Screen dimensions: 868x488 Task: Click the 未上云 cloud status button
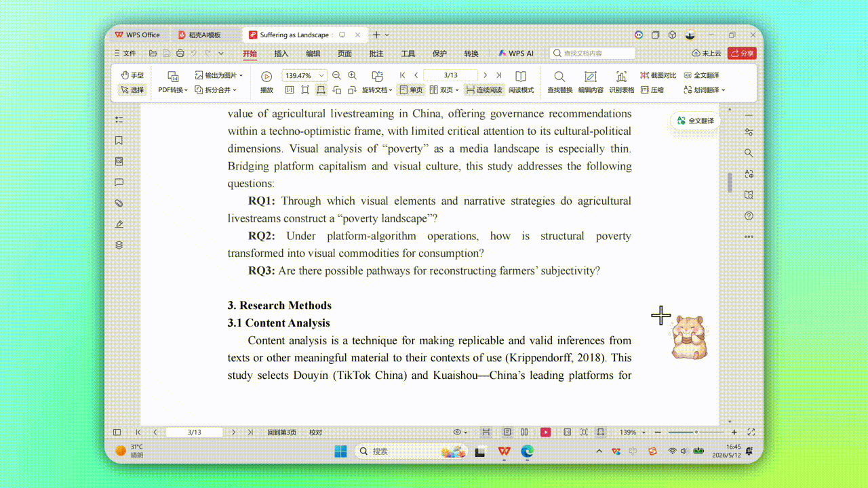pyautogui.click(x=707, y=53)
